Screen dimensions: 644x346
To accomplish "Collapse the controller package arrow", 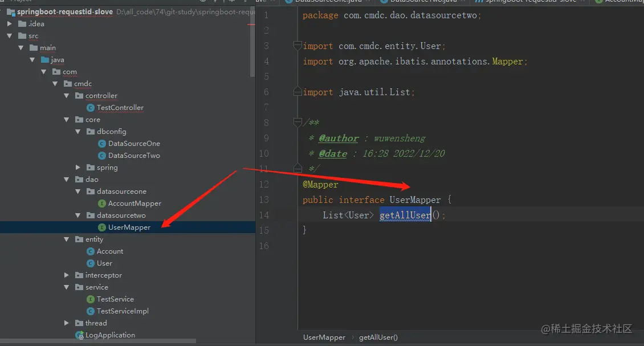I will click(x=67, y=95).
